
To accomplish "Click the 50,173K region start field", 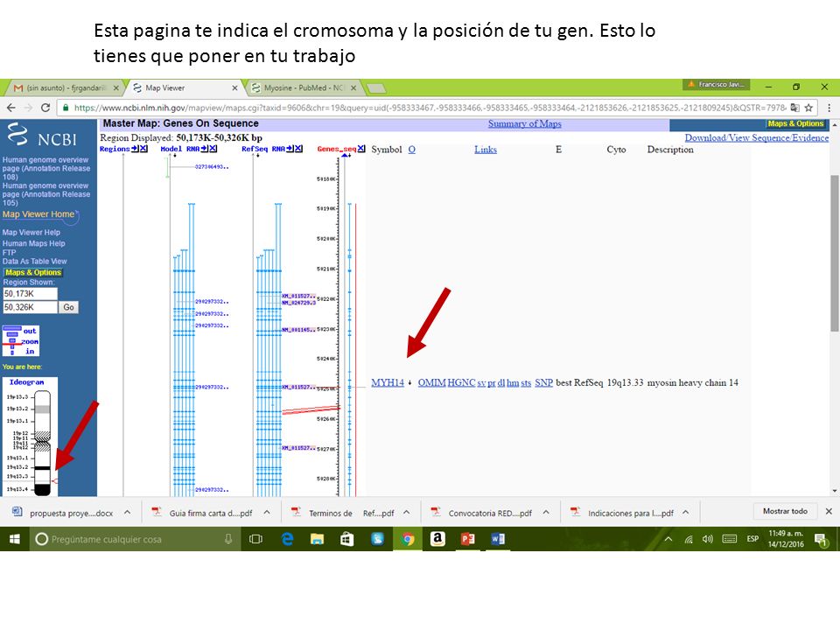I will tap(30, 294).
